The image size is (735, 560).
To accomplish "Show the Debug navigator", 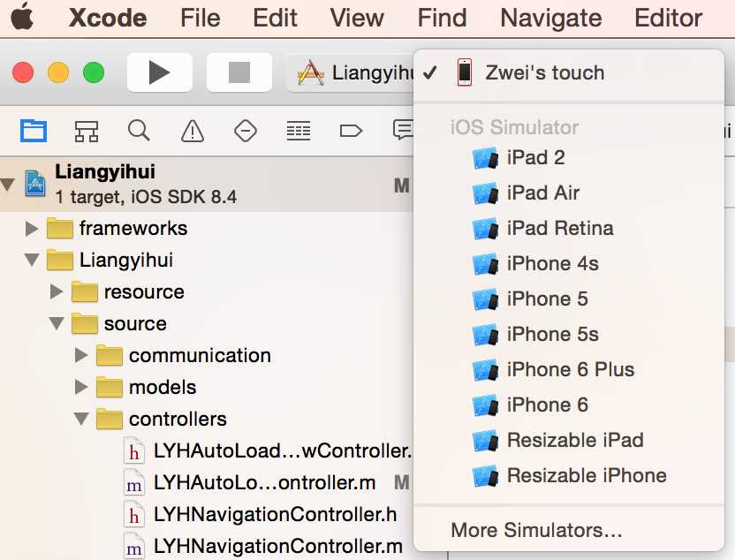I will pyautogui.click(x=299, y=131).
